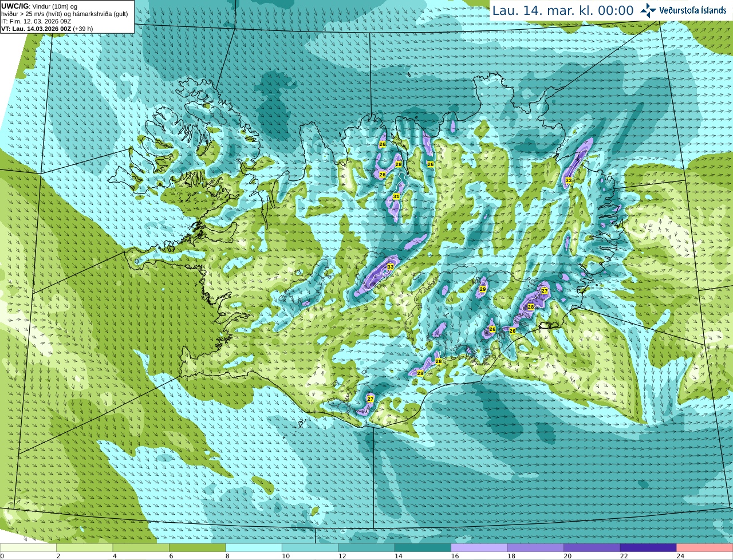Click the UWC/IG: Vindur (10m) og line
733x560 pixels.
click(40, 6)
